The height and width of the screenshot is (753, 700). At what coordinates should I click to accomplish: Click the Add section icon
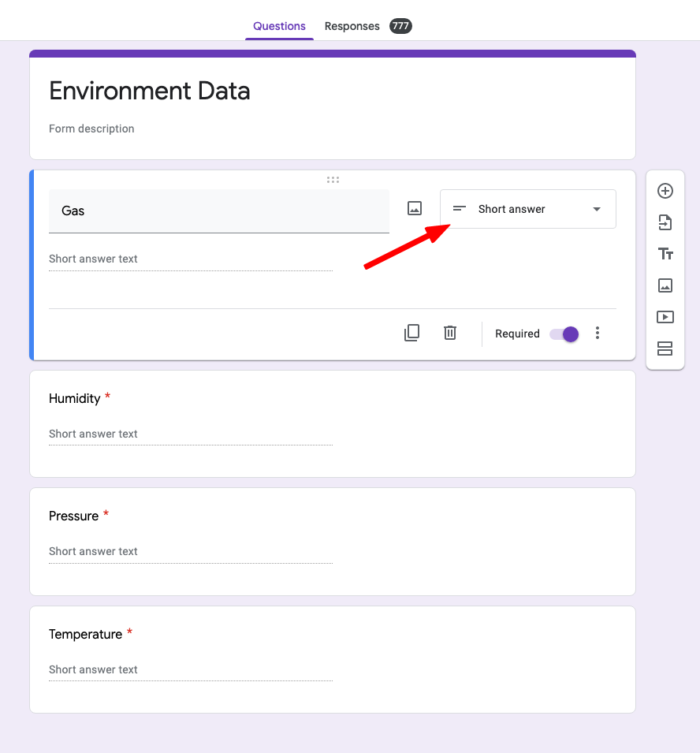(665, 349)
